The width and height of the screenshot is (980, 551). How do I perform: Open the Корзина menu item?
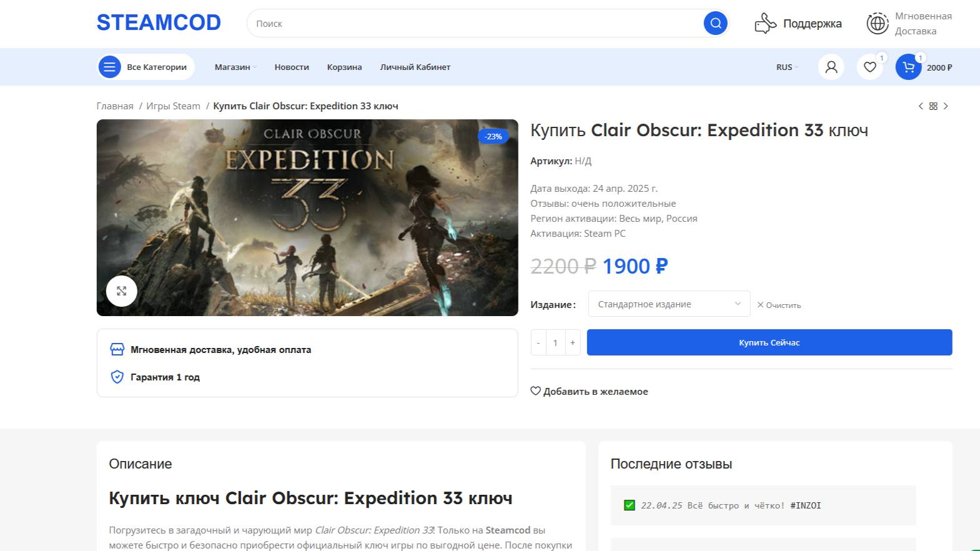(x=344, y=67)
